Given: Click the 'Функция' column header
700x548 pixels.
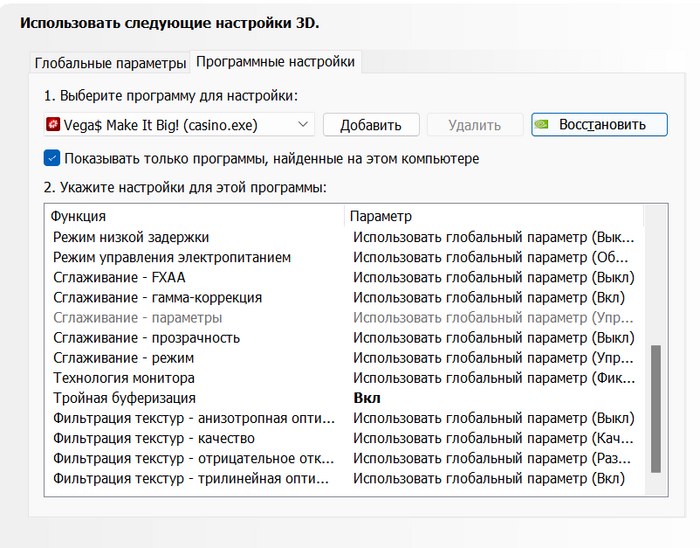Looking at the screenshot, I should pos(78,216).
